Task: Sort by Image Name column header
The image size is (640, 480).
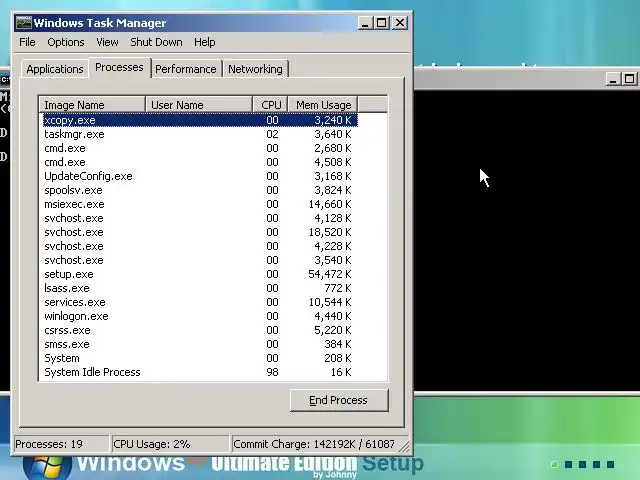Action: pos(92,105)
